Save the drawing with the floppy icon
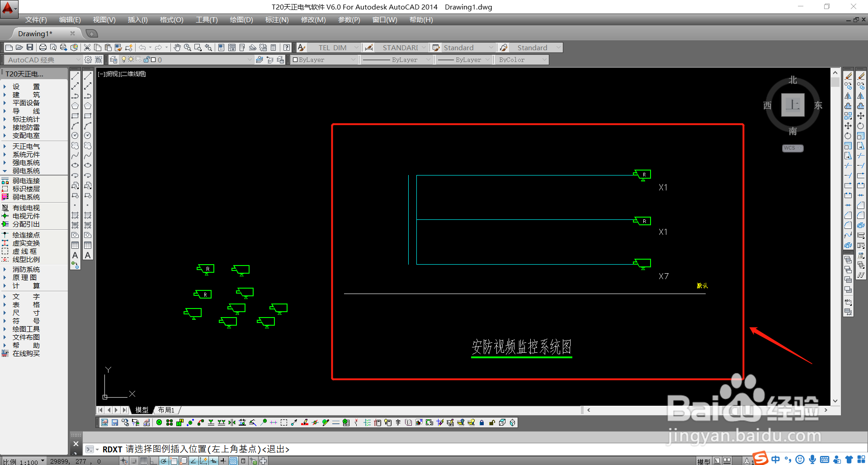Screen dimensions: 868x465 pos(30,47)
